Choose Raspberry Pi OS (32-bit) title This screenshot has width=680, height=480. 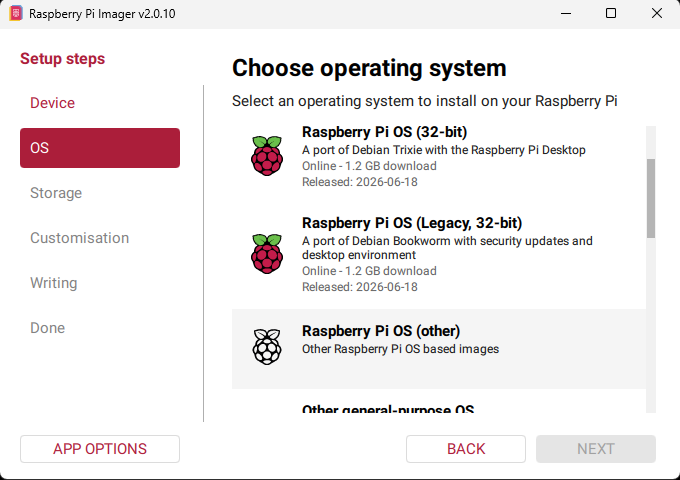point(384,132)
